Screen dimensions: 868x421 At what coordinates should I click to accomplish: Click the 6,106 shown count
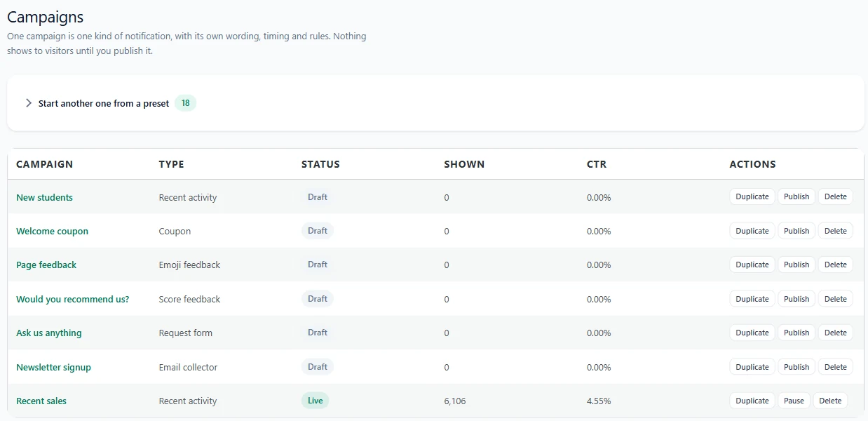(455, 401)
